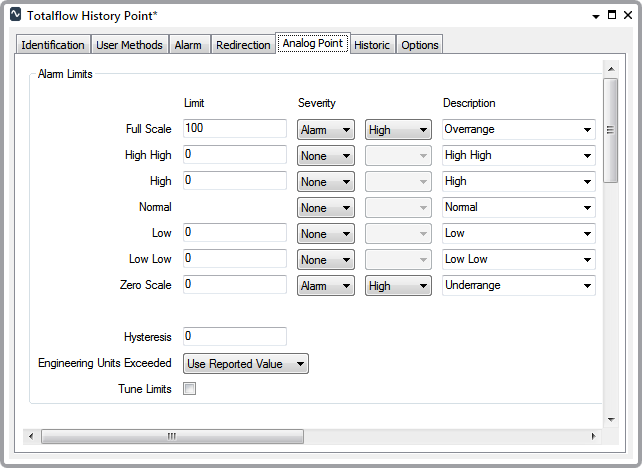Go to the User Methods tab
The width and height of the screenshot is (642, 468).
[129, 45]
